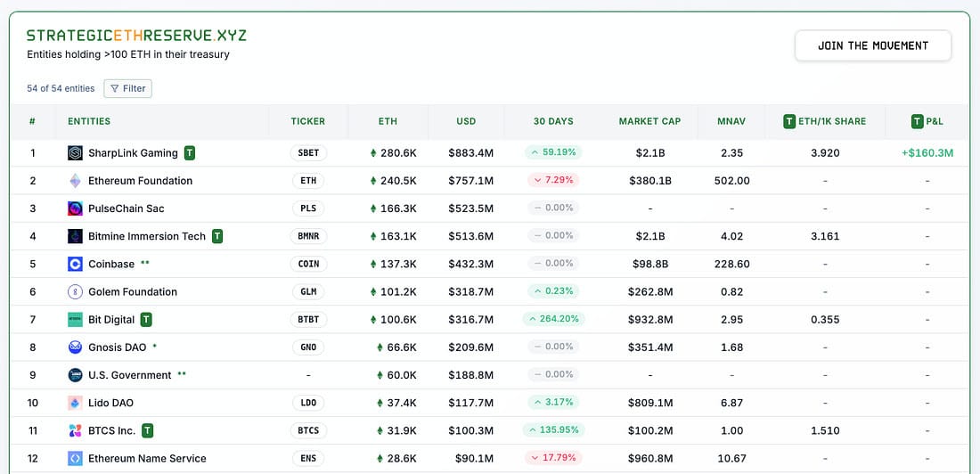This screenshot has width=980, height=474.
Task: Select the Golem Foundation entity name
Action: coord(133,291)
